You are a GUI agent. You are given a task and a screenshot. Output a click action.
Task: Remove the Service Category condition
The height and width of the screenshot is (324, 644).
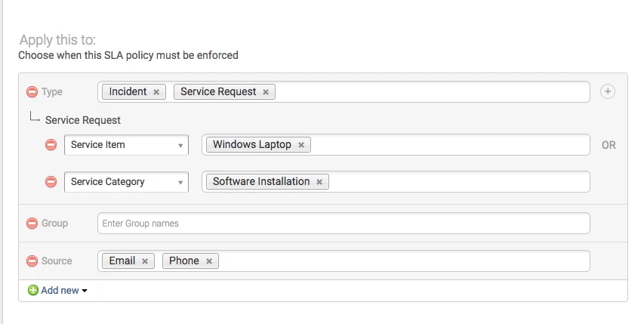point(51,181)
